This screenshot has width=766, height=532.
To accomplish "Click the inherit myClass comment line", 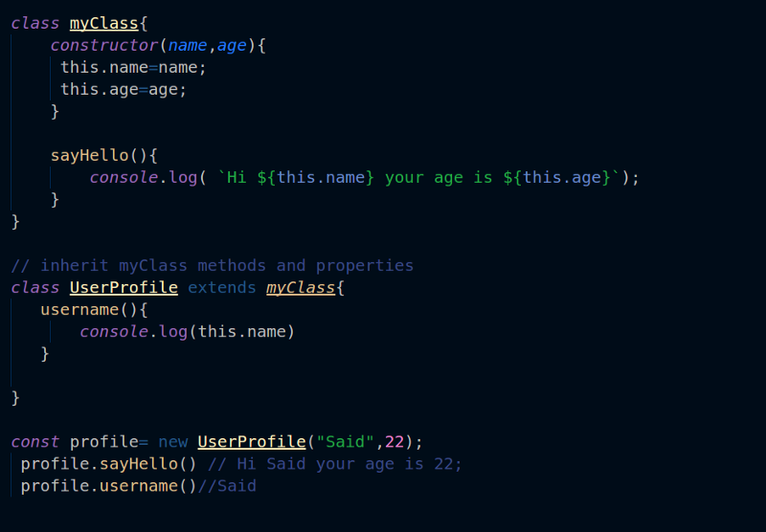I will 212,265.
